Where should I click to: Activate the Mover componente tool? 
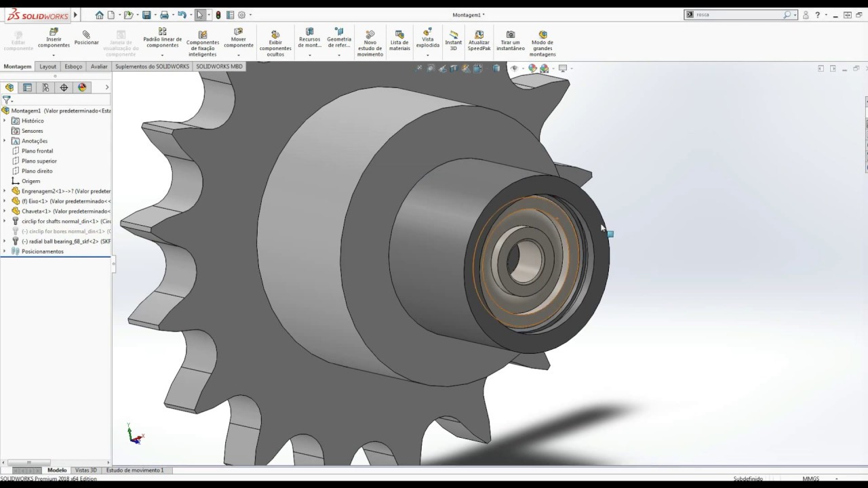pos(238,39)
